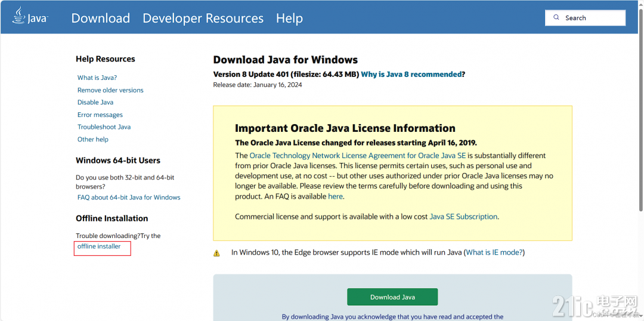Open the 'Error messages' link
The image size is (644, 321).
click(x=100, y=115)
